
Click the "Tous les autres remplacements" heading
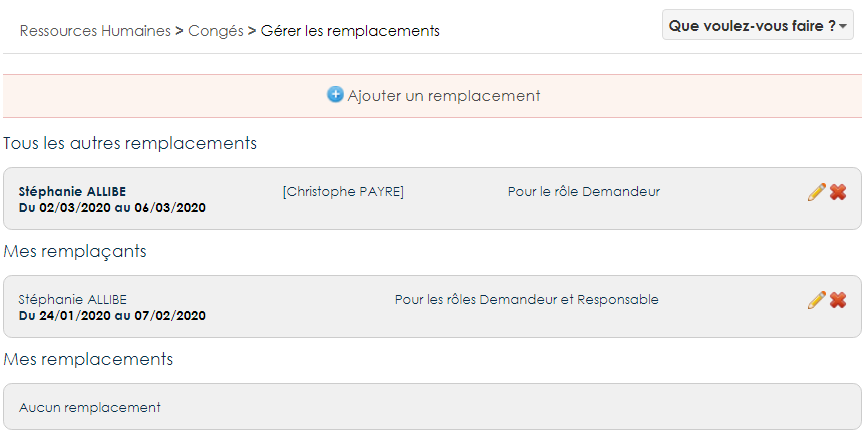point(130,143)
